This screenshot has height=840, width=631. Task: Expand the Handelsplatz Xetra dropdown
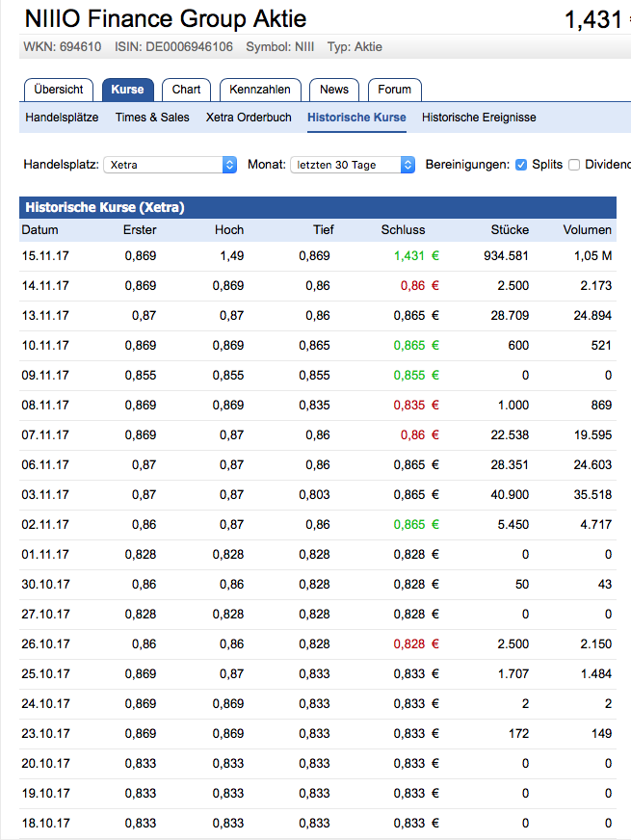pyautogui.click(x=170, y=165)
